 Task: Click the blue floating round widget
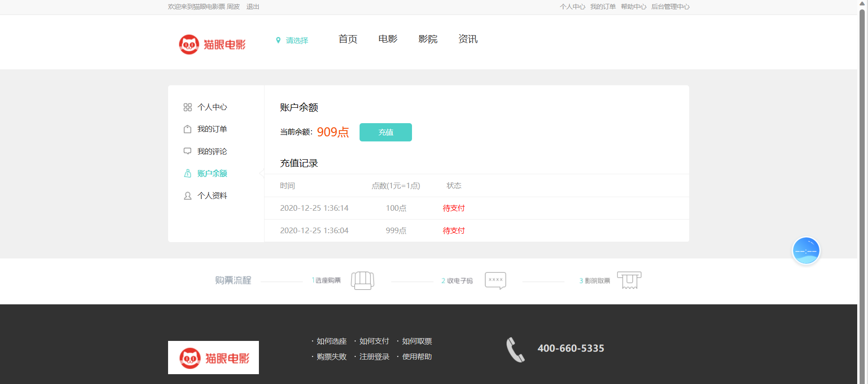[x=806, y=251]
